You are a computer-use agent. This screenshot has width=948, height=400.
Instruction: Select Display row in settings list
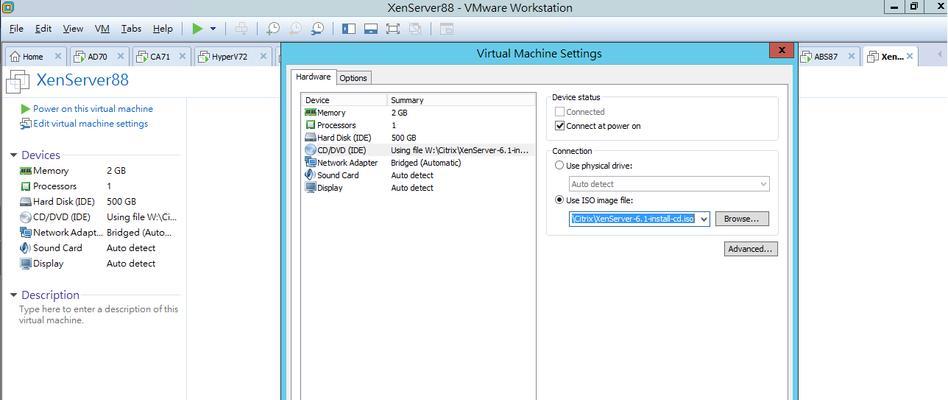(x=418, y=188)
